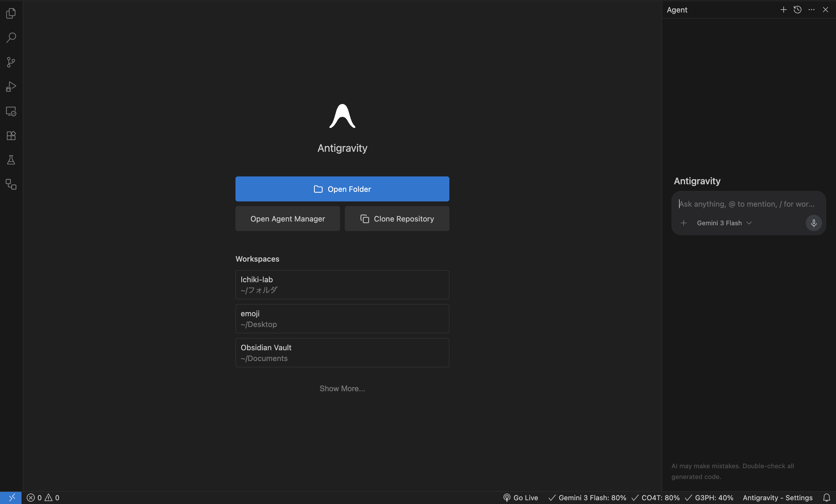Click the microphone voice input button

click(x=814, y=223)
